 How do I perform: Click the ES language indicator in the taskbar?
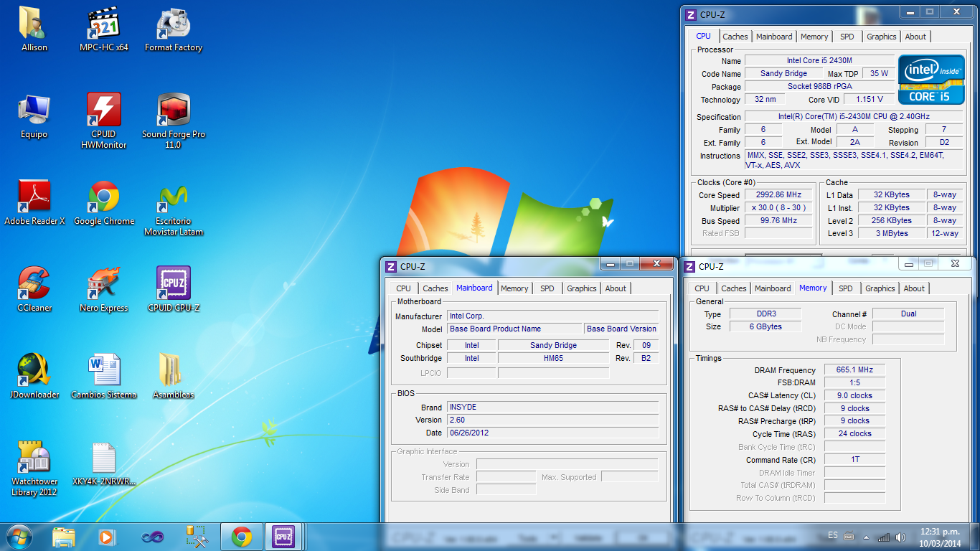tap(833, 535)
